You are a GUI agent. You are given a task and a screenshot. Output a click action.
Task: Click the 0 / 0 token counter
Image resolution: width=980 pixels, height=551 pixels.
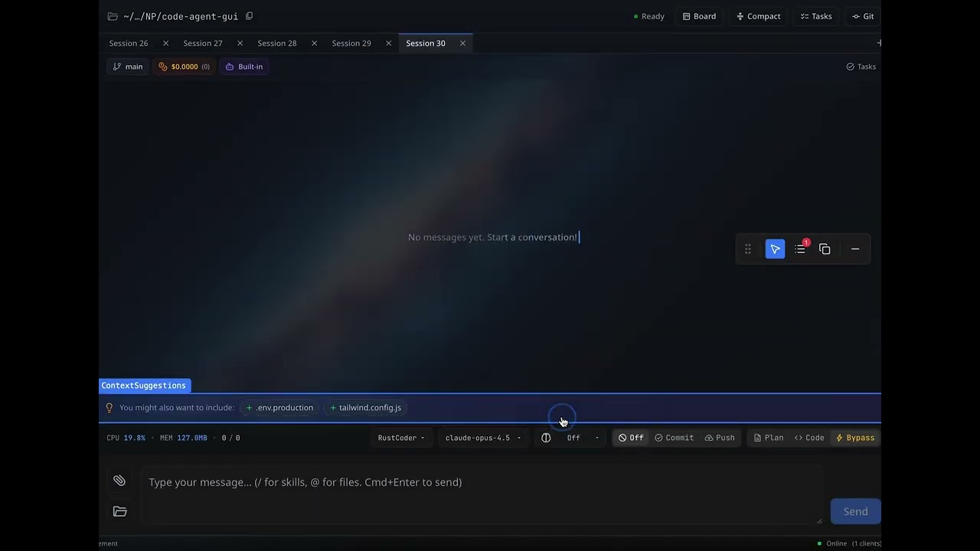(x=230, y=438)
